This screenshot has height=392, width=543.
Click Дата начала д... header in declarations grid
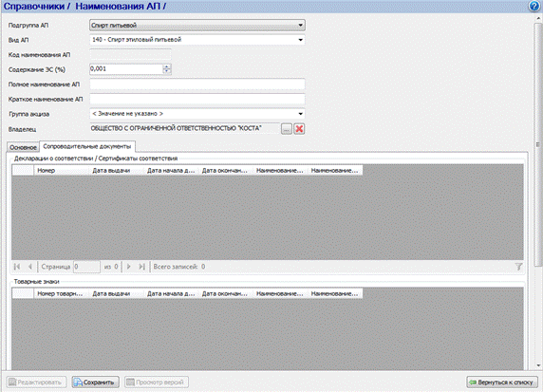point(171,171)
